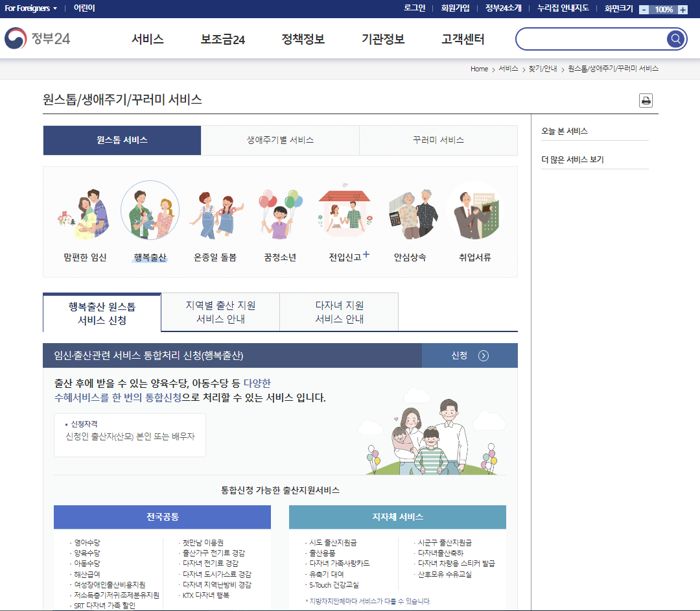Click the 신청 application button
Screen dimensions: 700x611
pyautogui.click(x=460, y=355)
